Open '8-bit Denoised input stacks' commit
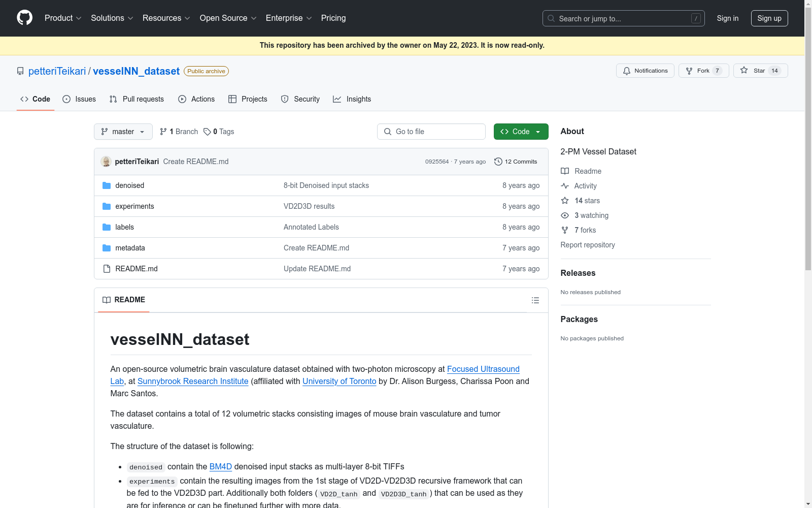The height and width of the screenshot is (508, 812). click(326, 185)
